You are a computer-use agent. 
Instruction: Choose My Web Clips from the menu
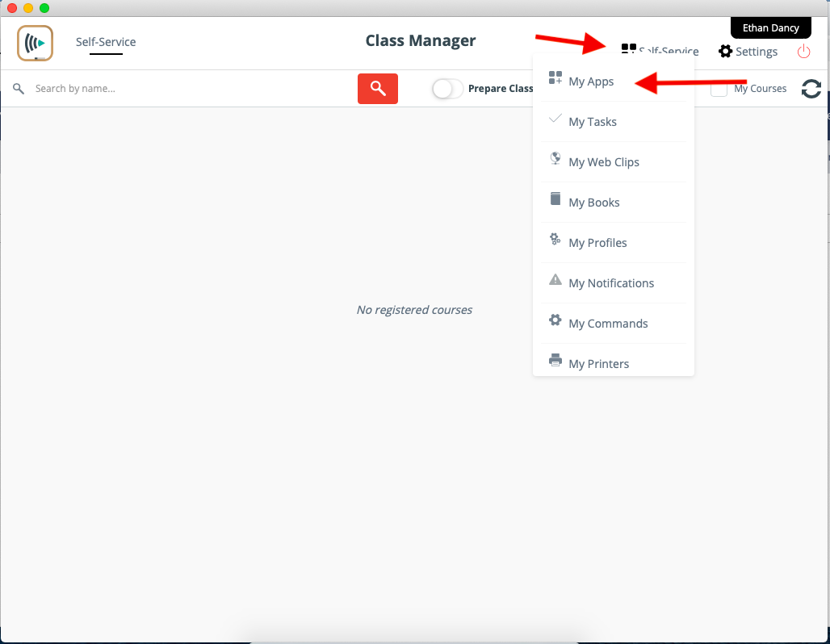point(614,162)
